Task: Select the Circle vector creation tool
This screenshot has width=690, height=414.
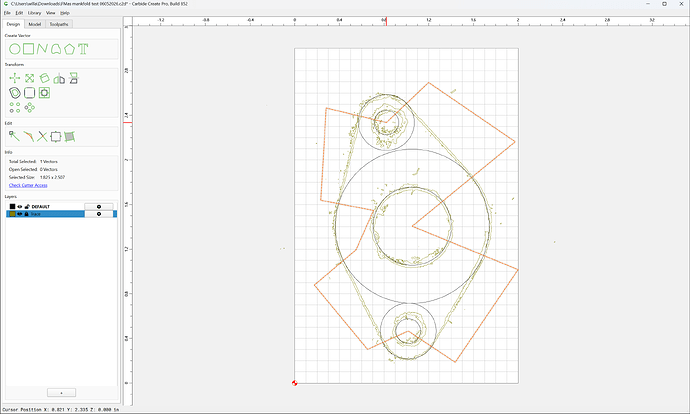Action: [x=15, y=49]
